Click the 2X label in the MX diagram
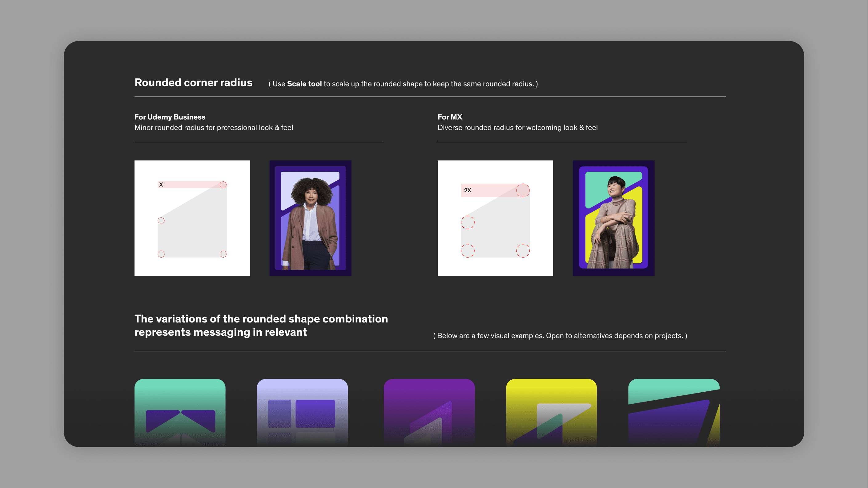 click(467, 190)
